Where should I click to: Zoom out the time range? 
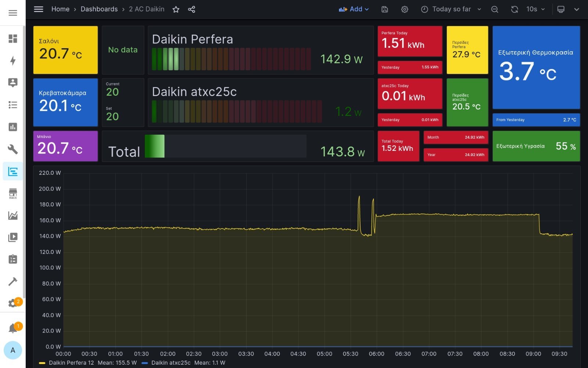tap(495, 10)
